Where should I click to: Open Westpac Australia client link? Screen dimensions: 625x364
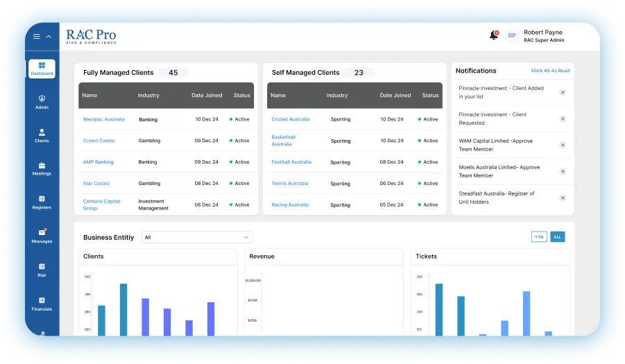[x=103, y=119]
